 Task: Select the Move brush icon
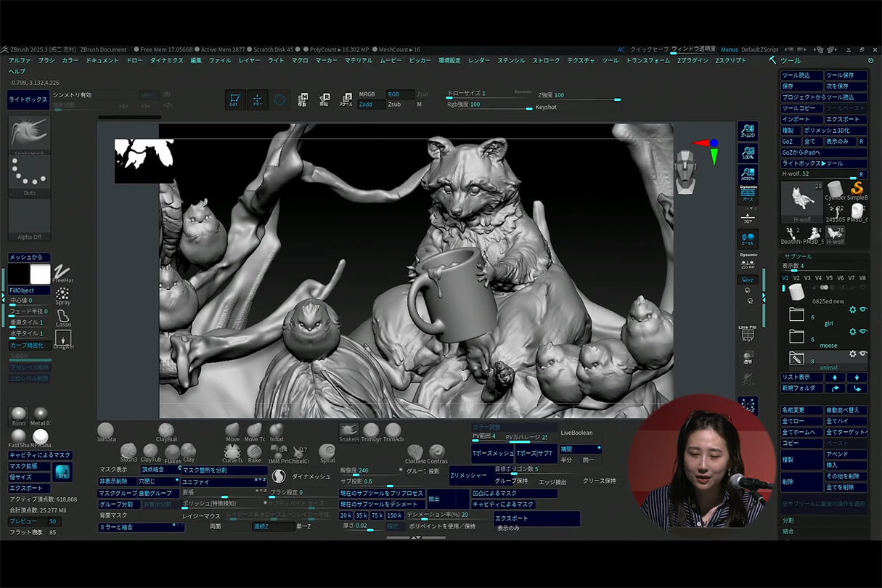click(x=232, y=430)
